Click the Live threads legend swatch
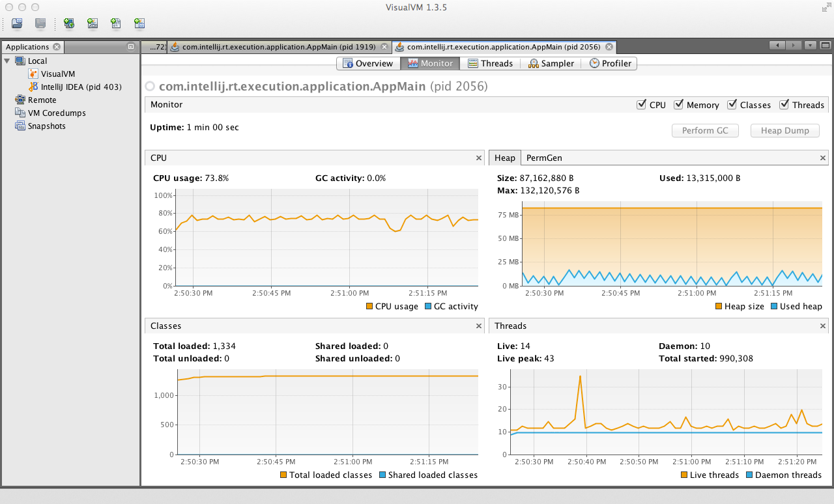 [684, 475]
